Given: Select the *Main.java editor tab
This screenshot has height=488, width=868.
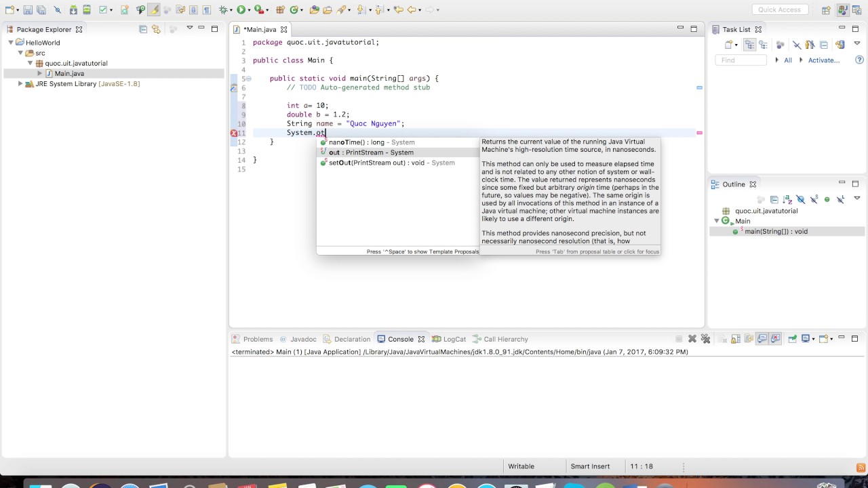Looking at the screenshot, I should [x=260, y=29].
